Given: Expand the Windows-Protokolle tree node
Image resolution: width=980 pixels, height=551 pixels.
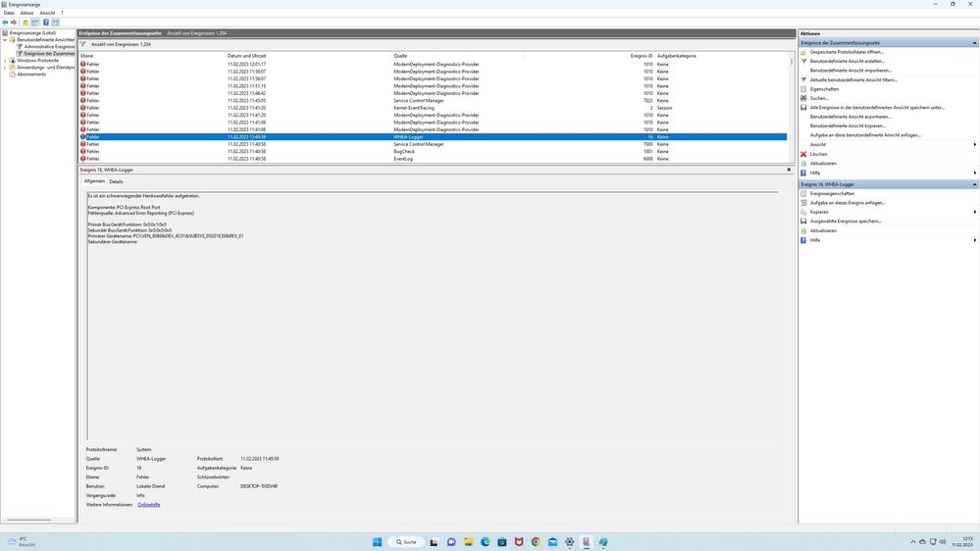Looking at the screenshot, I should [x=5, y=61].
